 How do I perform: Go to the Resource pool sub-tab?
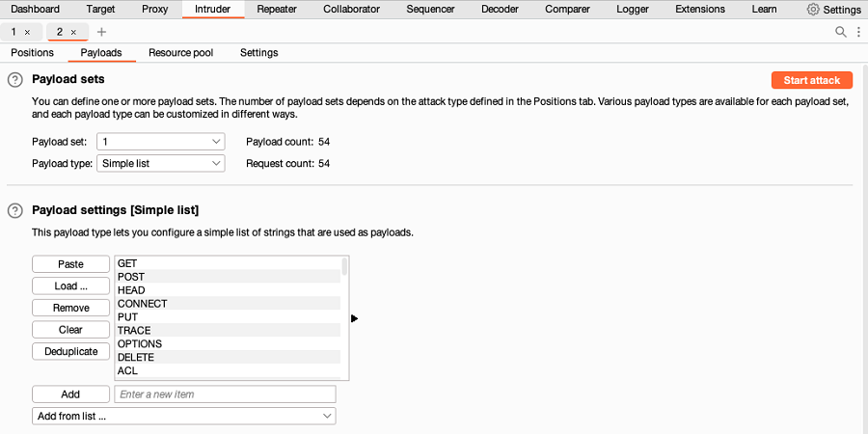(181, 53)
